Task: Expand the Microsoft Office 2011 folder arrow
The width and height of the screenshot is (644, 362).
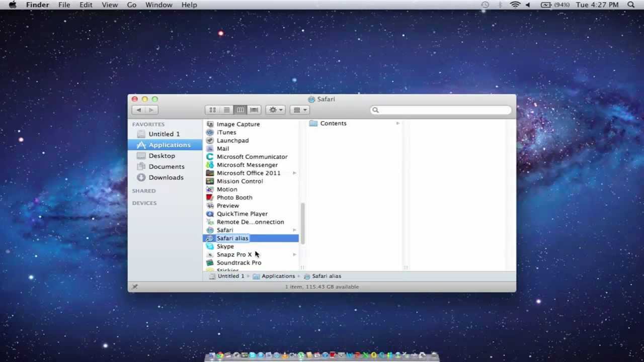Action: tap(294, 173)
